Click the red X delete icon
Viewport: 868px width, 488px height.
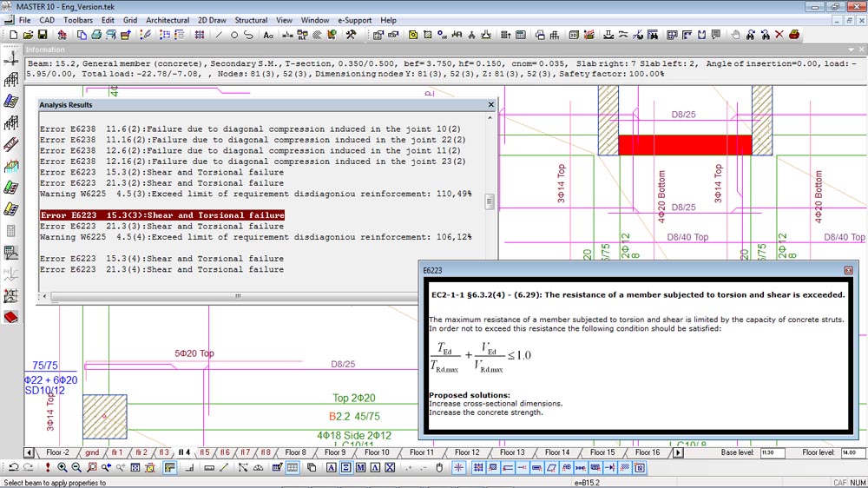[779, 35]
